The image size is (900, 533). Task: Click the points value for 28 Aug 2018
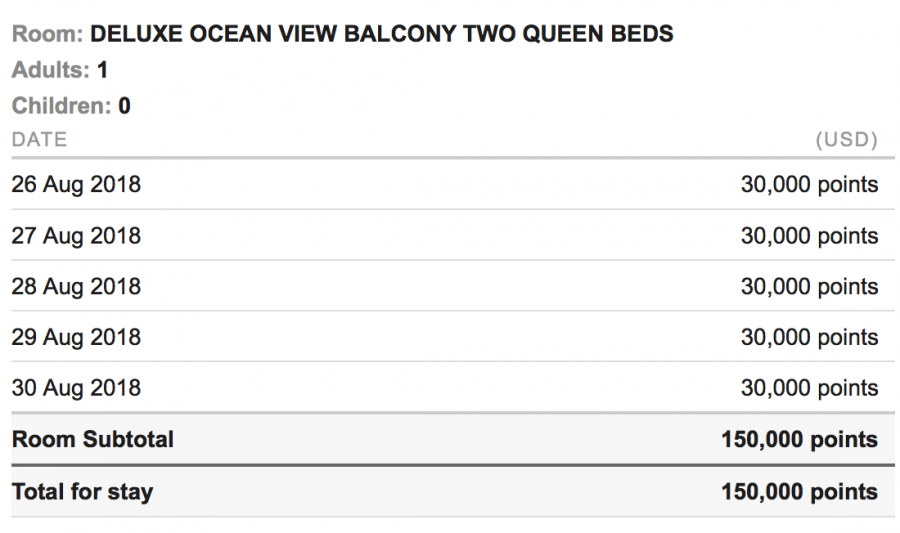[809, 287]
